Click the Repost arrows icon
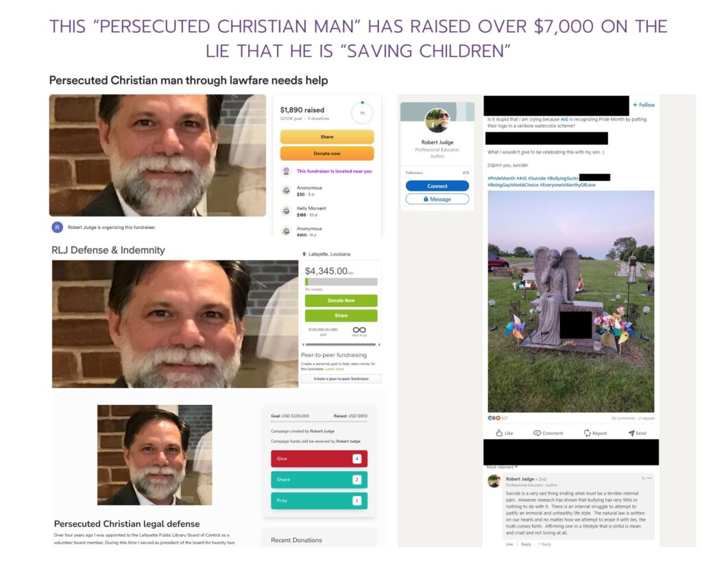Image resolution: width=702 pixels, height=588 pixels. 587,432
